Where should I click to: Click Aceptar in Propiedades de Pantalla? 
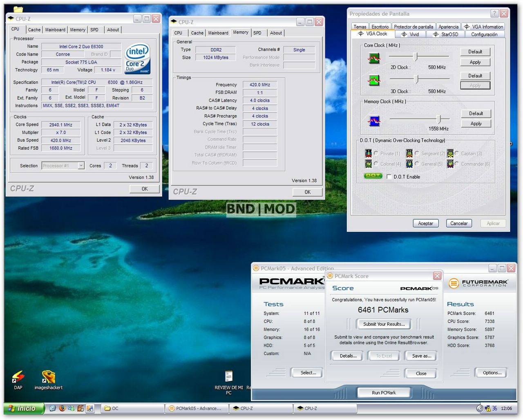tap(425, 223)
